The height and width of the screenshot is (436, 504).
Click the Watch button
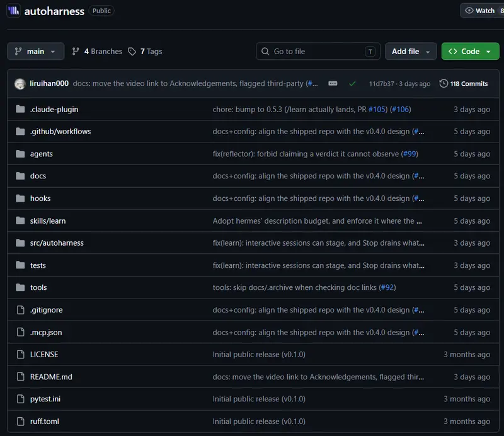pos(482,11)
